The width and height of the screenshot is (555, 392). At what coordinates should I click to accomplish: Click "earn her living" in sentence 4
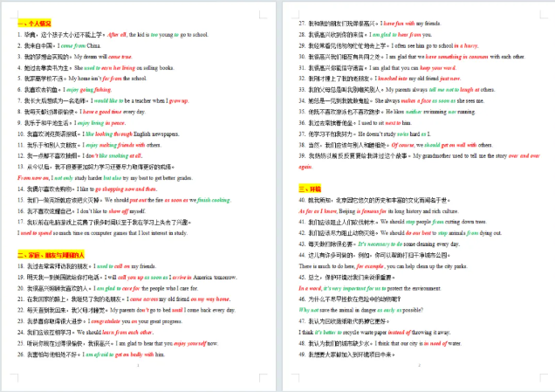click(118, 67)
